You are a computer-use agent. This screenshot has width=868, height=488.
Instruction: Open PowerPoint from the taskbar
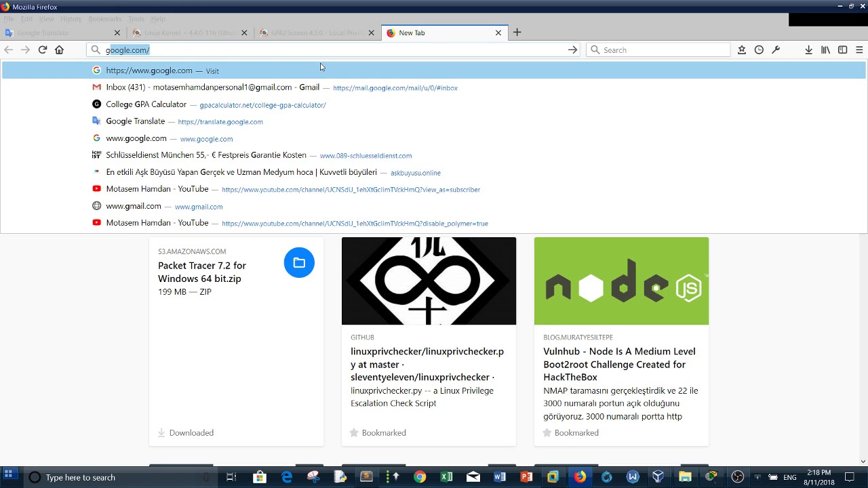tap(526, 477)
